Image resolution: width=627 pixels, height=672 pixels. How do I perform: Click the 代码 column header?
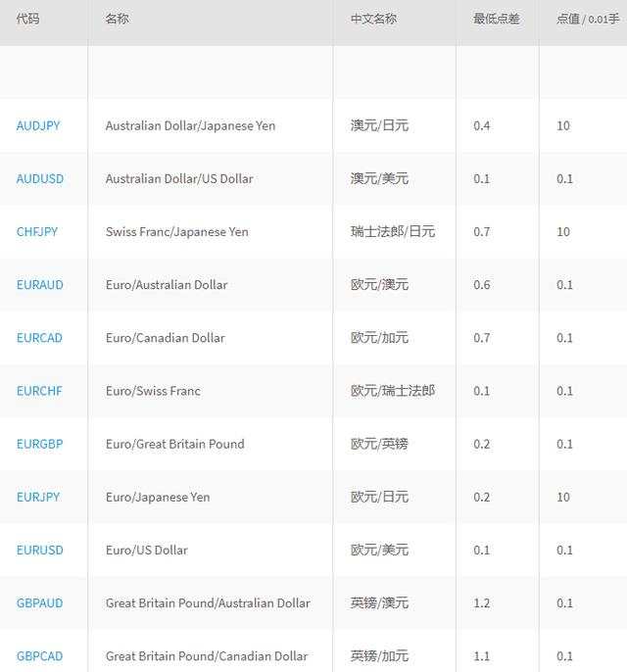27,19
